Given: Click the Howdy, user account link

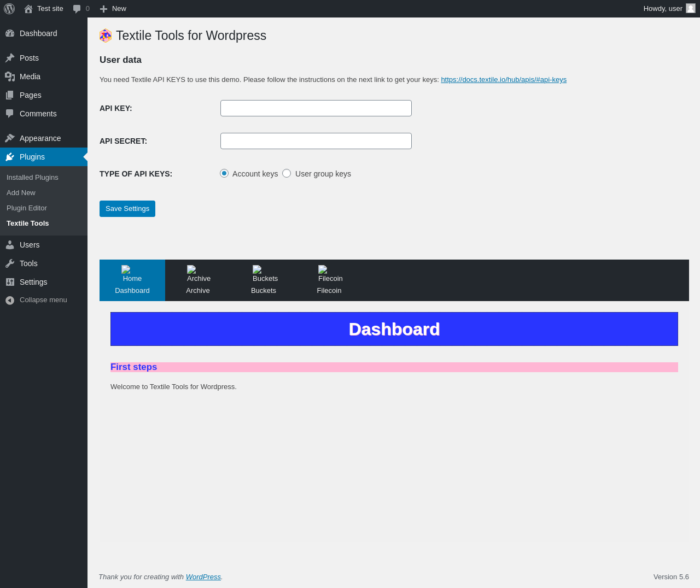Looking at the screenshot, I should [x=663, y=9].
